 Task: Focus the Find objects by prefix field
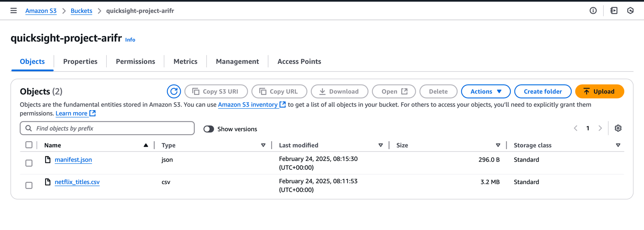(107, 128)
